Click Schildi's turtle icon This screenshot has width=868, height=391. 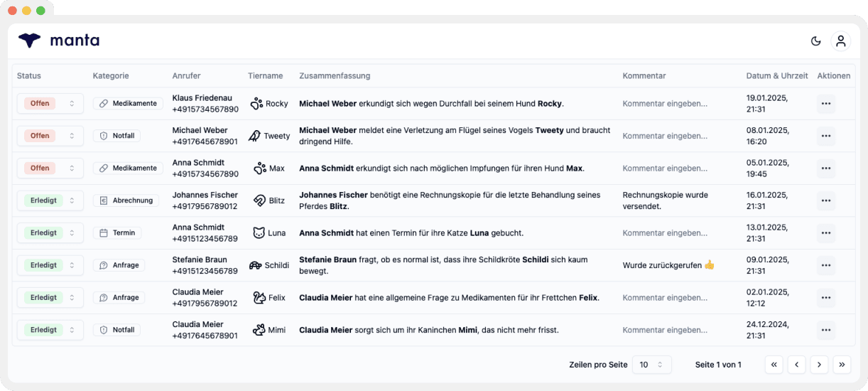point(256,265)
